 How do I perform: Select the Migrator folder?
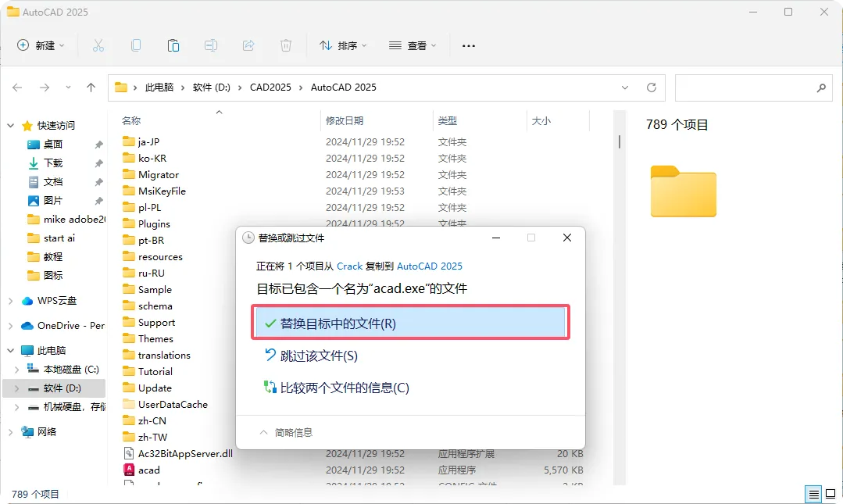pos(158,175)
